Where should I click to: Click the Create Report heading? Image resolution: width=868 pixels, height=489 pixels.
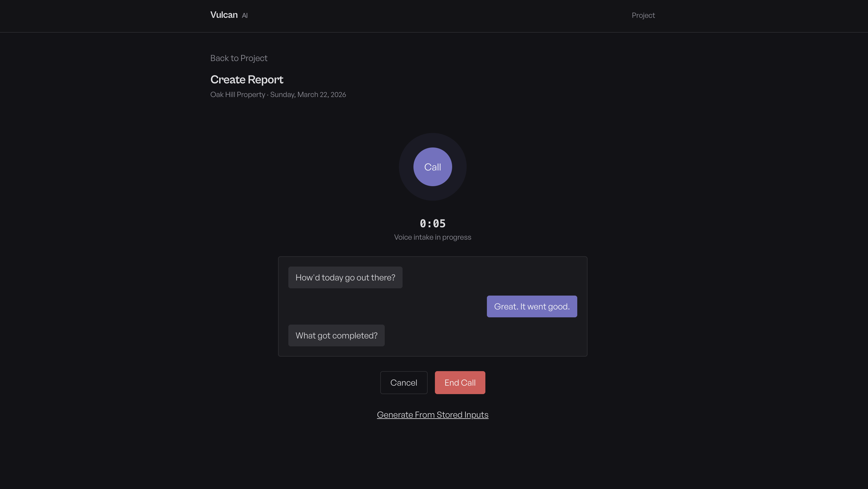[247, 79]
